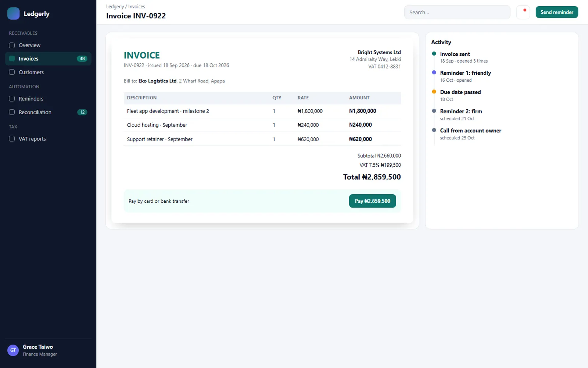
Task: Click the ₦1,800,000 bold amount cell
Action: pos(362,111)
